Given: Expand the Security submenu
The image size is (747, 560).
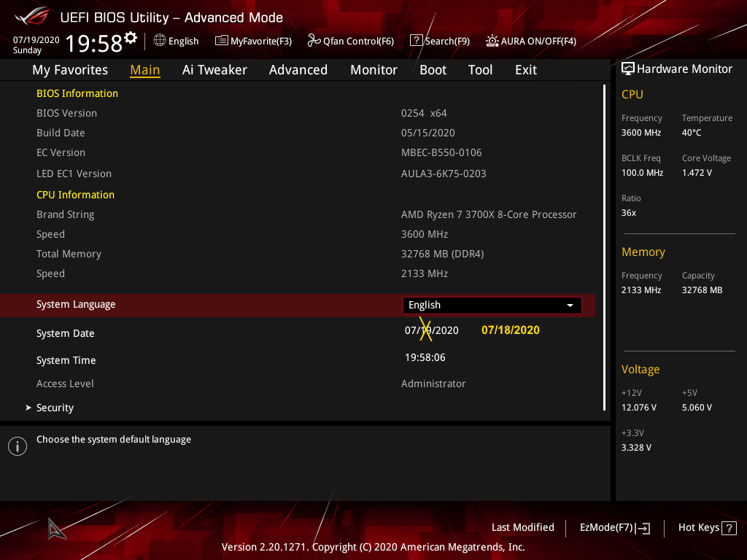Looking at the screenshot, I should point(55,408).
